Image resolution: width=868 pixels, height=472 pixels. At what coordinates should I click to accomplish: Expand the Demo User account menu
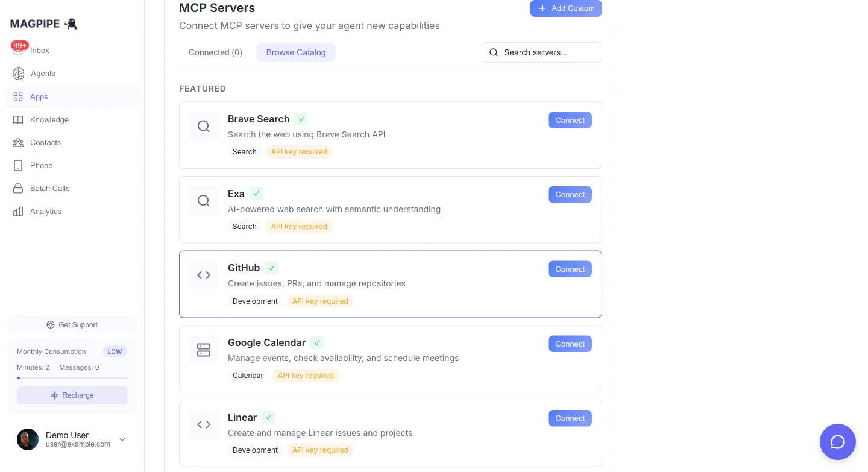click(x=122, y=439)
